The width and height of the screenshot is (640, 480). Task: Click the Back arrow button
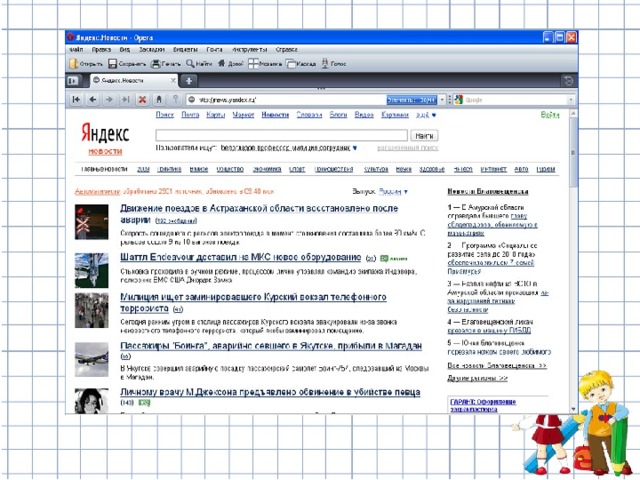pyautogui.click(x=93, y=99)
